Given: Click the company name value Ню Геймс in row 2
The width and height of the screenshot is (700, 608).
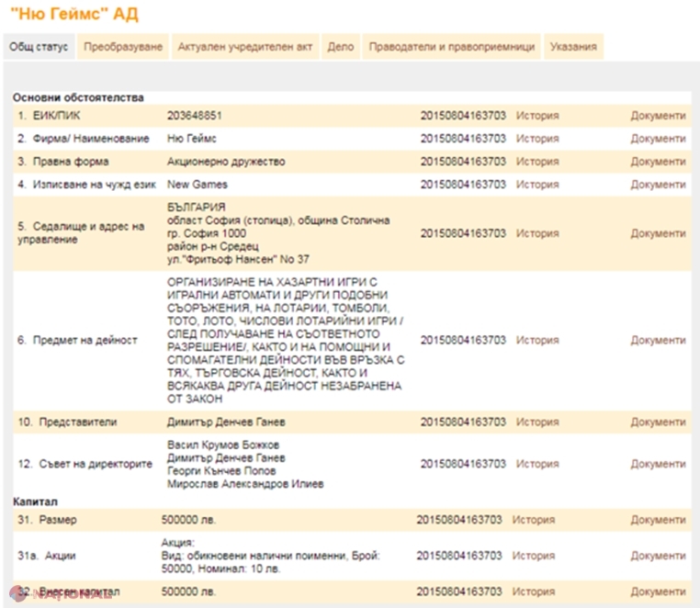Looking at the screenshot, I should pyautogui.click(x=192, y=139).
